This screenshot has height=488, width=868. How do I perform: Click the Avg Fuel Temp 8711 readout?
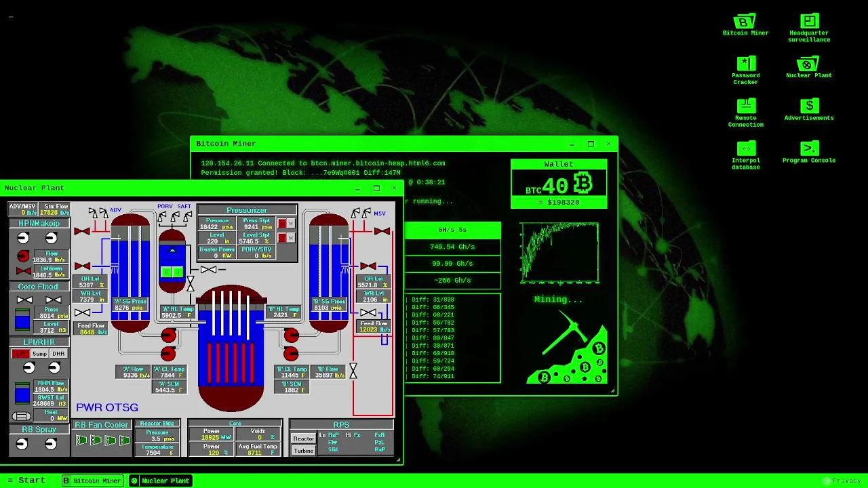(x=258, y=449)
